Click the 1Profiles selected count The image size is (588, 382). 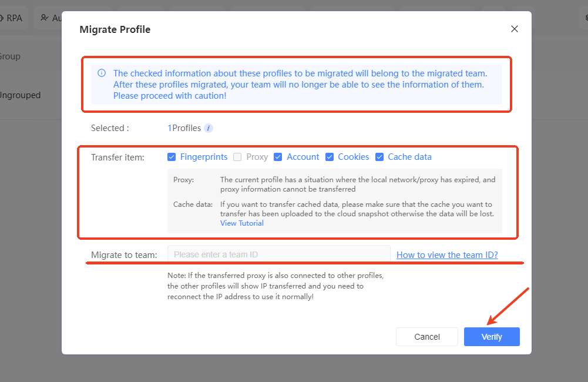click(x=184, y=128)
